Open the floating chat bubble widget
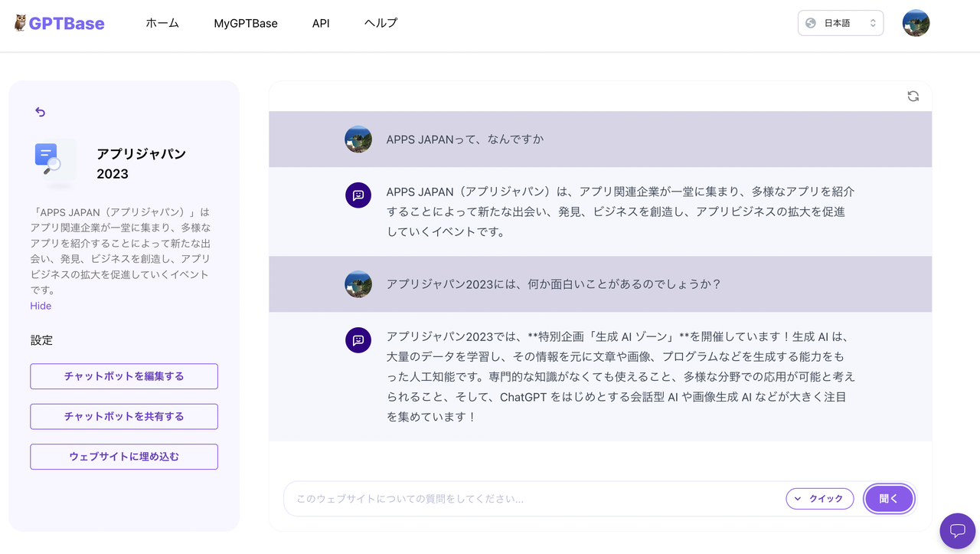This screenshot has height=554, width=980. pos(957,530)
